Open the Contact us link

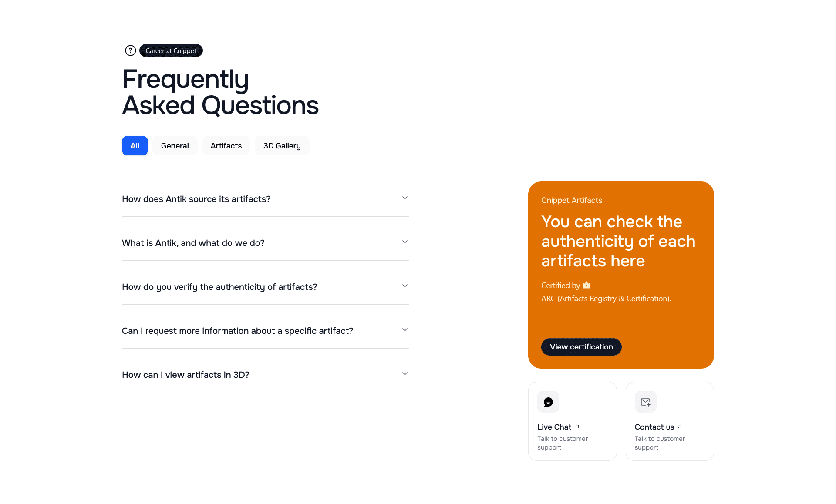[x=654, y=427]
